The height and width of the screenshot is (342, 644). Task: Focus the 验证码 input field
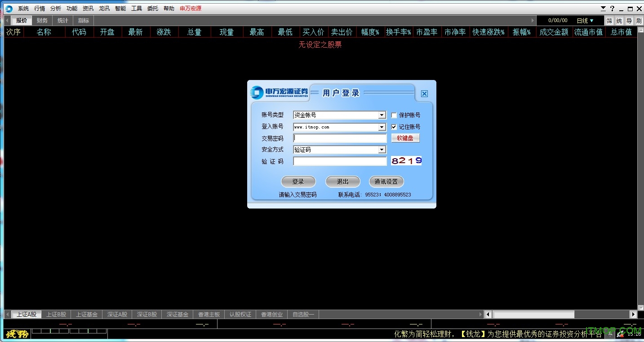340,161
